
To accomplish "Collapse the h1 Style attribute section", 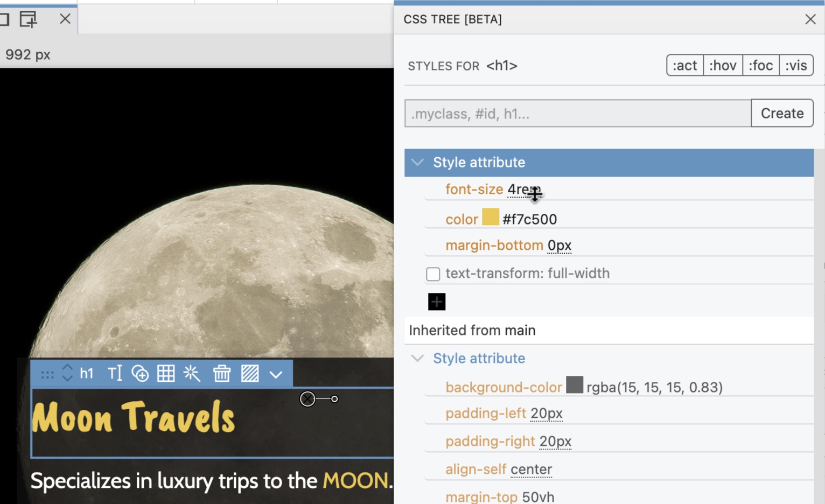I will click(417, 162).
